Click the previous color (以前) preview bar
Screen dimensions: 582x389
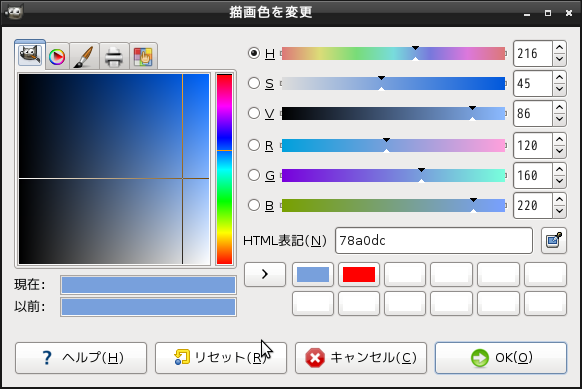pos(148,307)
